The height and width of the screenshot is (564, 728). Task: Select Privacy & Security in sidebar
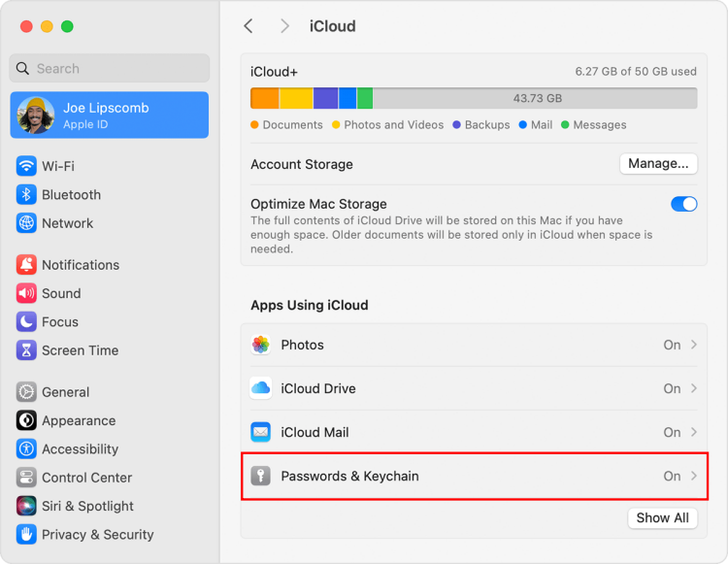coord(97,534)
